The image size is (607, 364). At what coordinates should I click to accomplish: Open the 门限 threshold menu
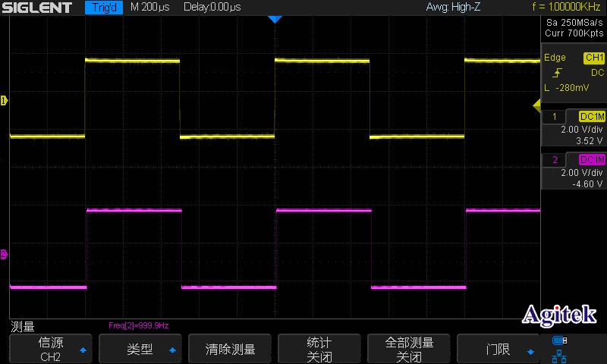click(498, 349)
